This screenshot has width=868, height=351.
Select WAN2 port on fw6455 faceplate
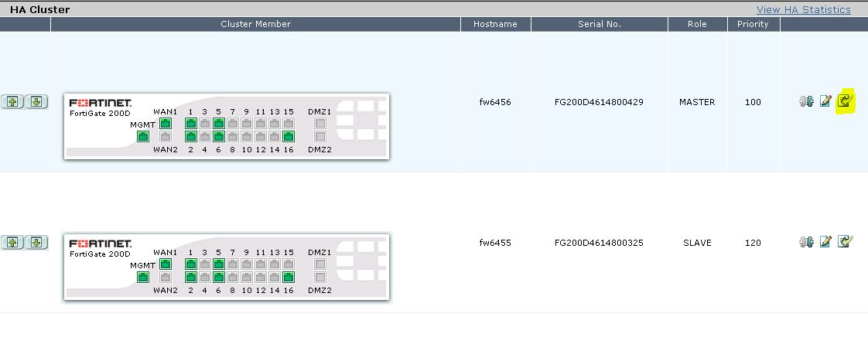coord(165,277)
